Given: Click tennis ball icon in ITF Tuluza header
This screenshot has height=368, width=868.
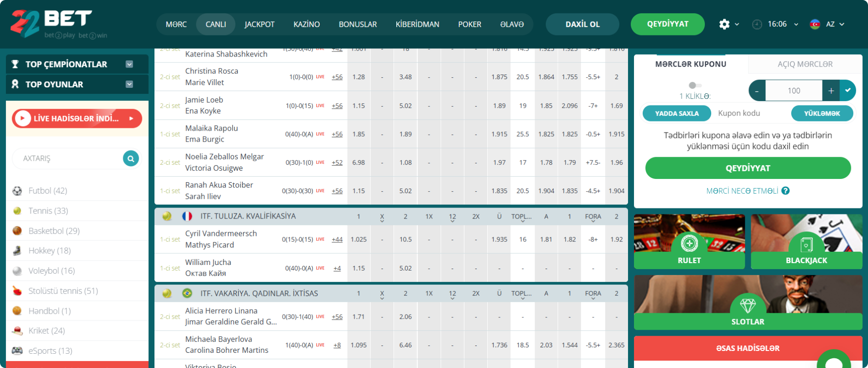Looking at the screenshot, I should [x=167, y=216].
